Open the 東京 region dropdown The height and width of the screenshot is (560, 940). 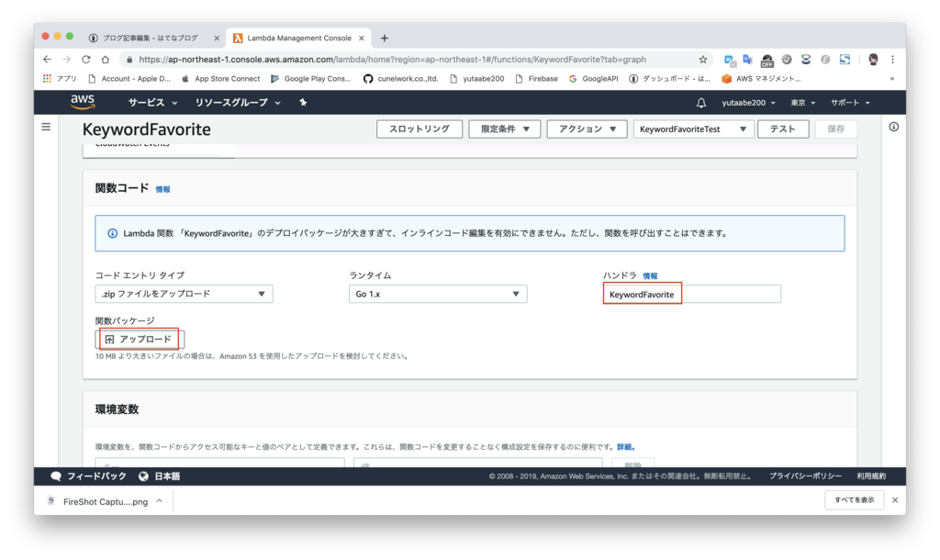click(x=802, y=103)
